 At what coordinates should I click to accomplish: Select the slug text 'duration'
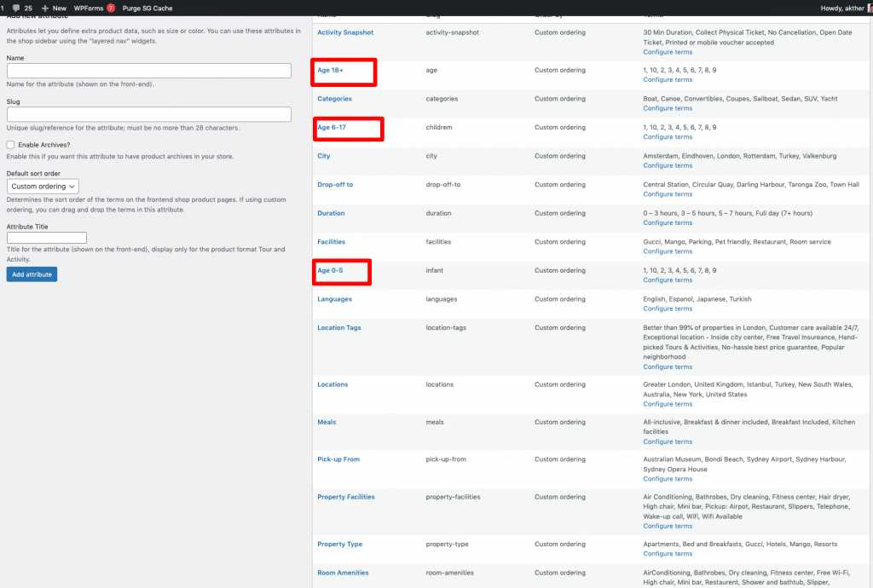pos(438,213)
